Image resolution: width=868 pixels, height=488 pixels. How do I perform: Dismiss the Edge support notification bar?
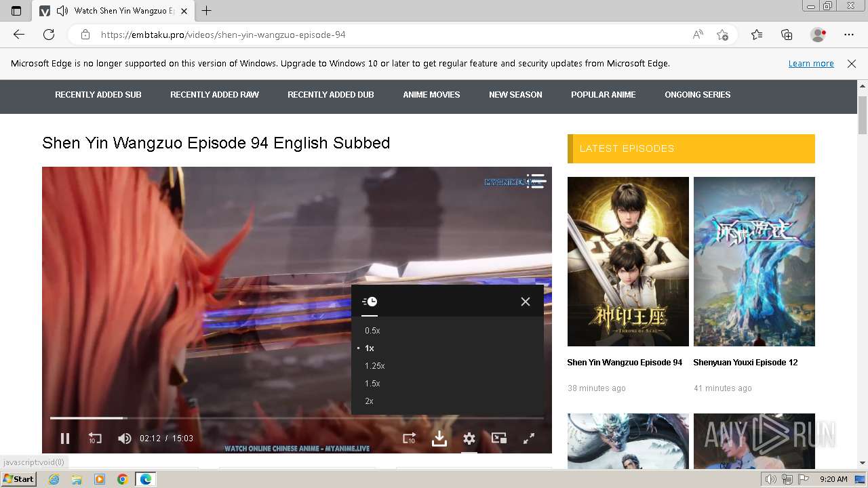point(852,64)
